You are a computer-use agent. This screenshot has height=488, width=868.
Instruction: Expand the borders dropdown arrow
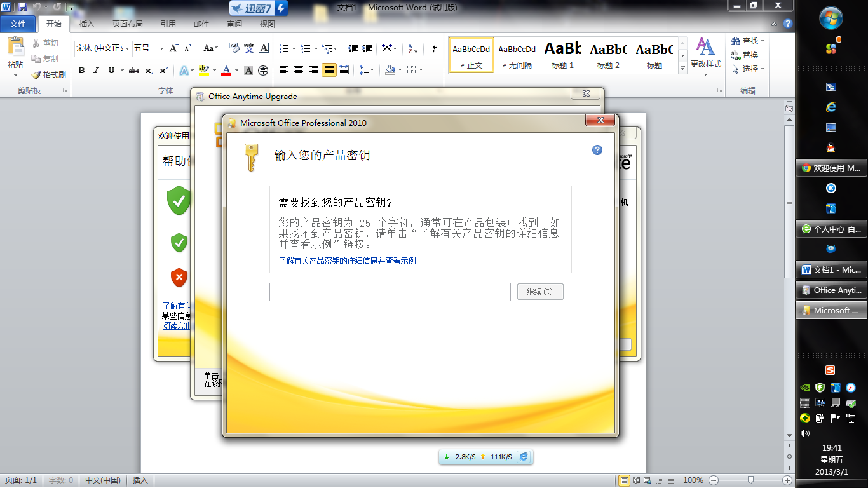click(421, 70)
